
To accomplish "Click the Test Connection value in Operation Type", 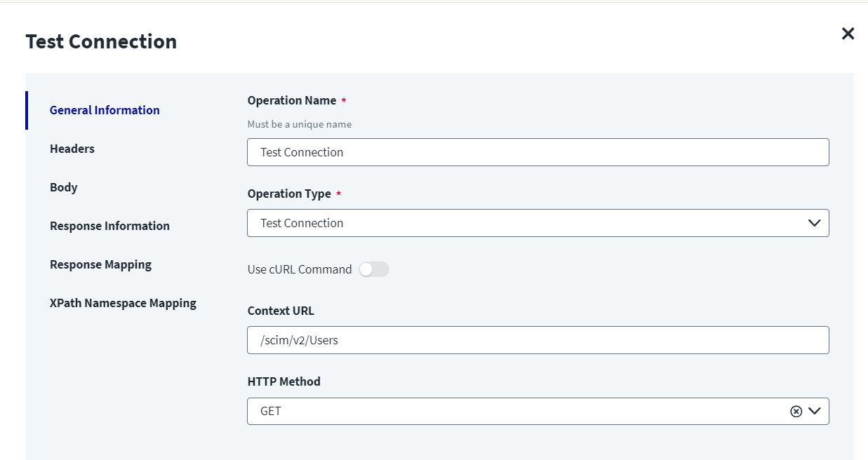I will (x=302, y=223).
